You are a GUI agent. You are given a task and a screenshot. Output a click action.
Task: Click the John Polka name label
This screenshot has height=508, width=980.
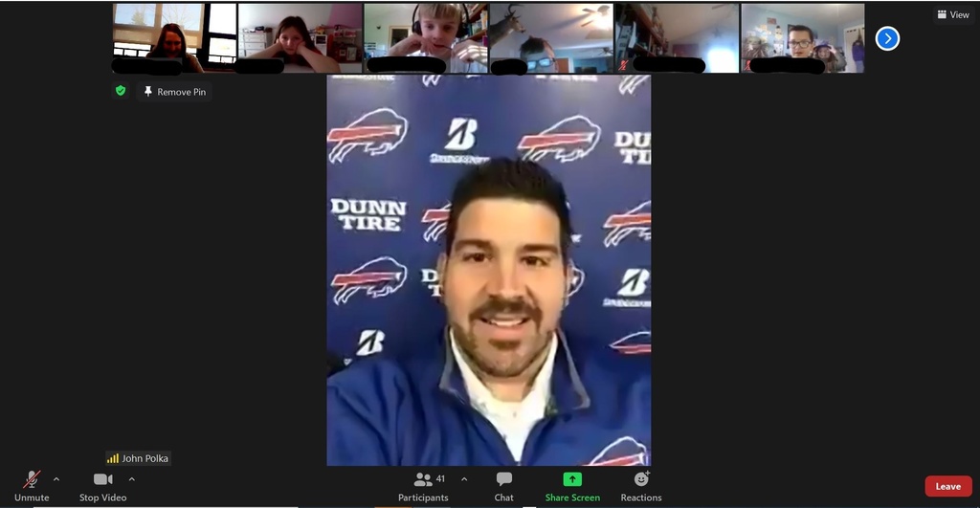tap(138, 458)
